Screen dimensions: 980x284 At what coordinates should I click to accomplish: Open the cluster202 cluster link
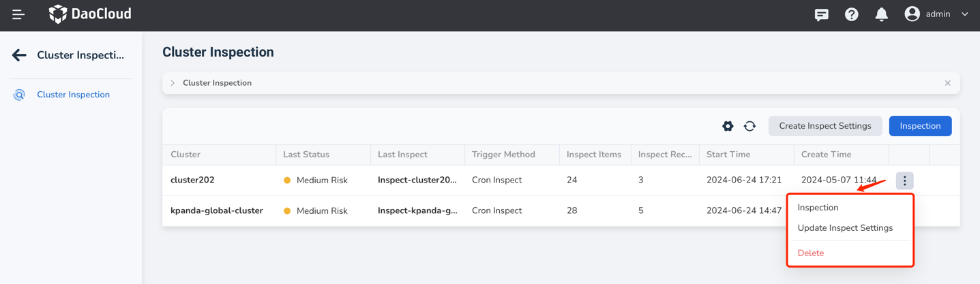192,180
